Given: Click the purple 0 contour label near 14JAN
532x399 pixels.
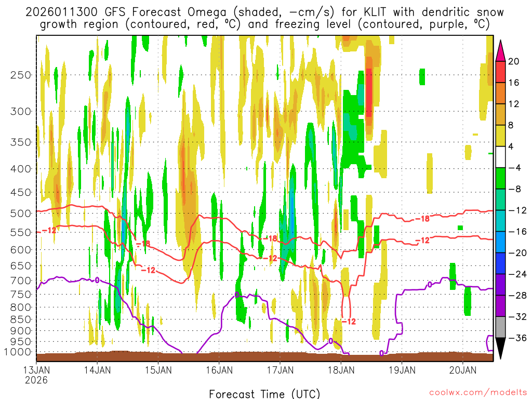Looking at the screenshot, I should (x=97, y=280).
